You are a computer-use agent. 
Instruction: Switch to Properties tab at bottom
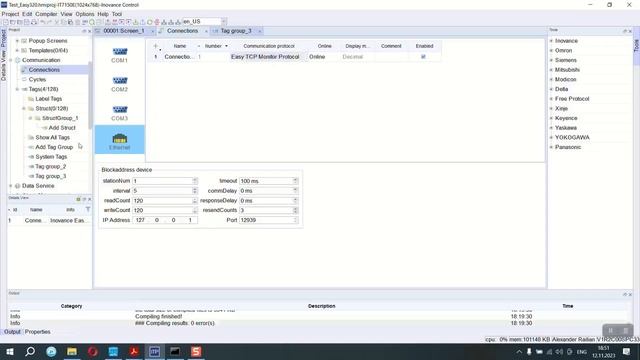pyautogui.click(x=38, y=332)
